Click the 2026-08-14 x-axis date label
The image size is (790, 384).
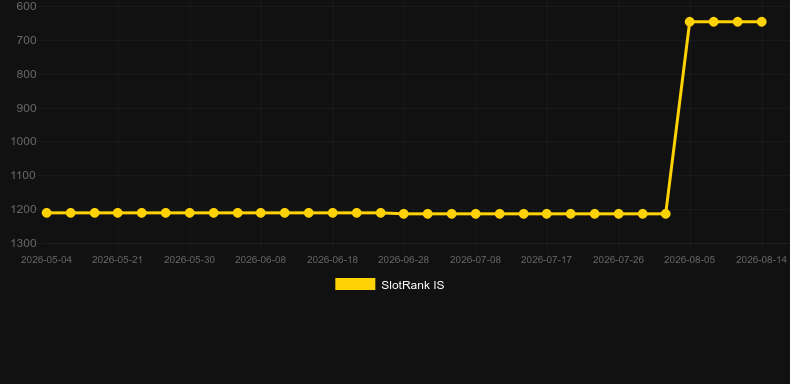tap(761, 260)
